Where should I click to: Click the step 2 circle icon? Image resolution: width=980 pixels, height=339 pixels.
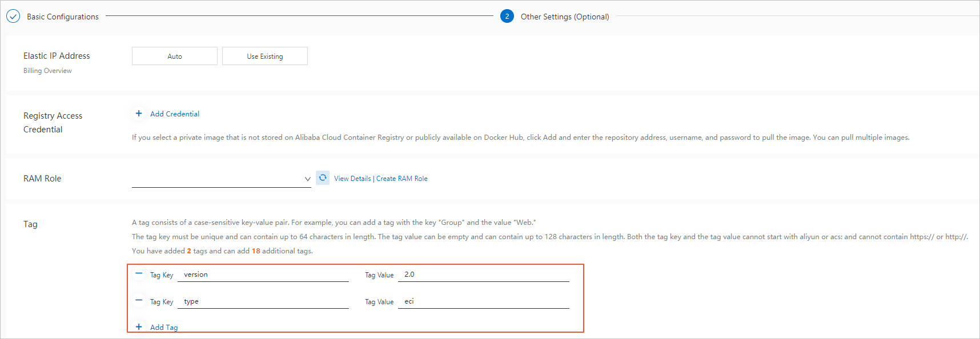(x=507, y=17)
